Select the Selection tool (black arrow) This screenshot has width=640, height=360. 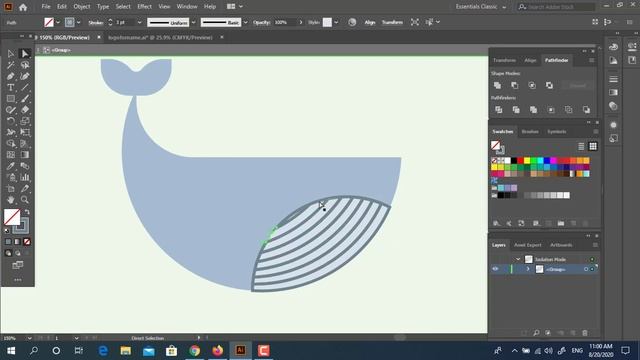click(11, 53)
